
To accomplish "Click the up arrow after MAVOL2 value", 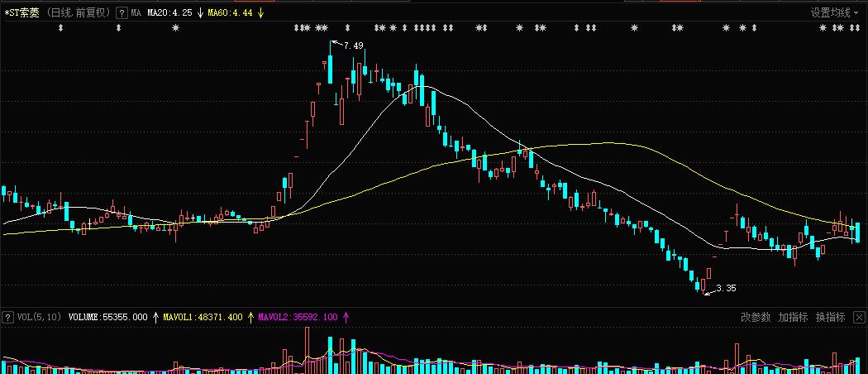I will click(346, 317).
